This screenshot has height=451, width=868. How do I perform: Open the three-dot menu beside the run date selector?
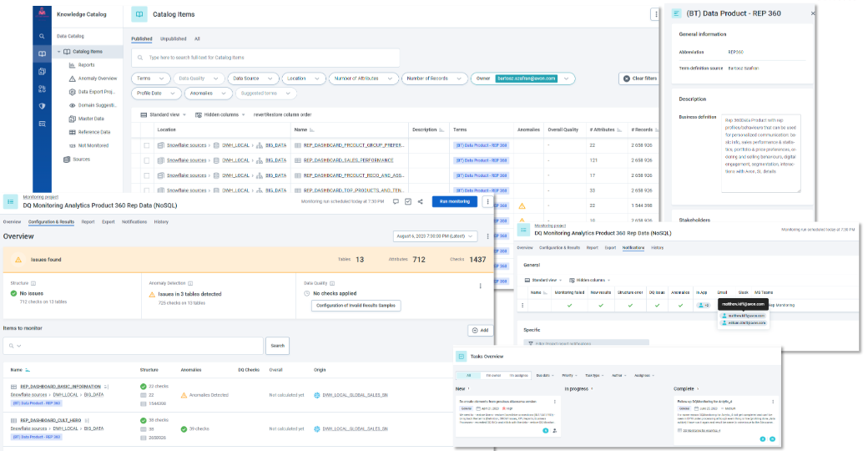click(x=487, y=236)
